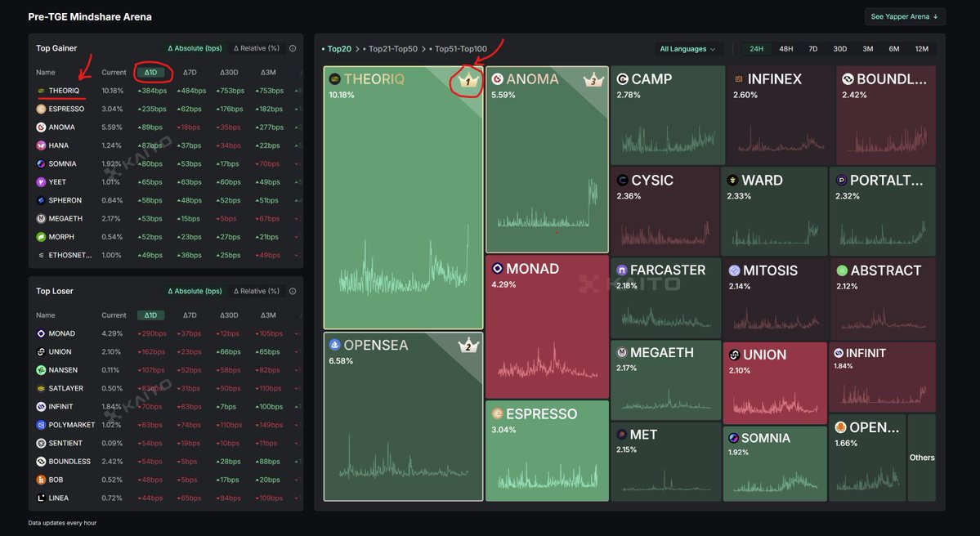The height and width of the screenshot is (536, 980).
Task: Click the YEET logo icon in Top Gainer
Action: 41,181
